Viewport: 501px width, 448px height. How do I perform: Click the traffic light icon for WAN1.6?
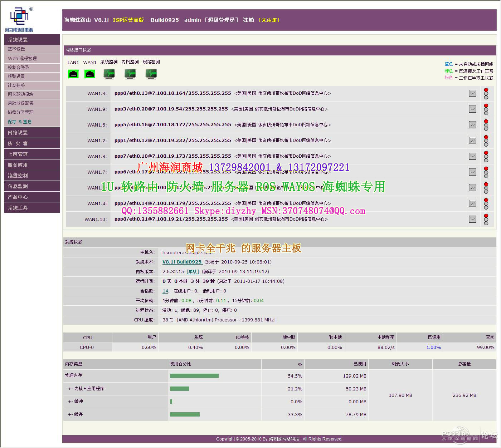tap(486, 125)
